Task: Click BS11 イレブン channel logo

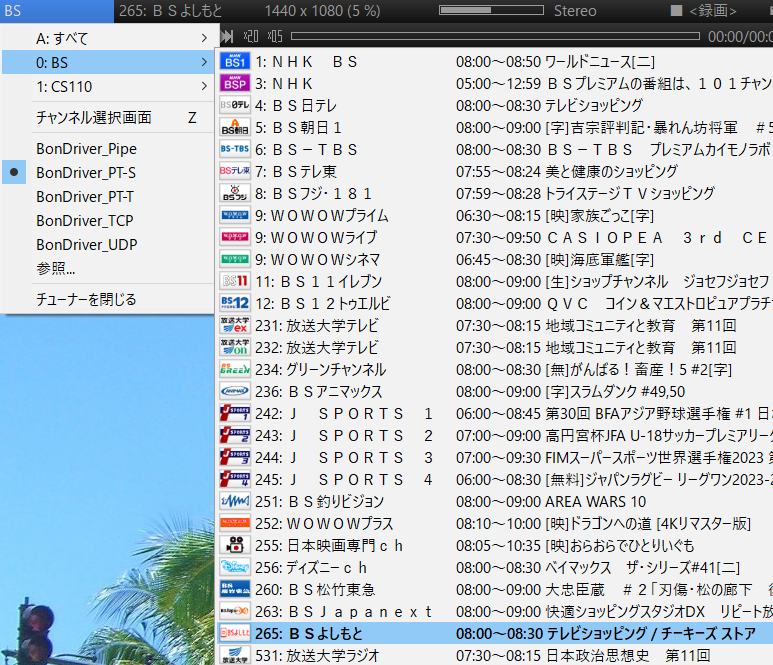Action: click(235, 281)
